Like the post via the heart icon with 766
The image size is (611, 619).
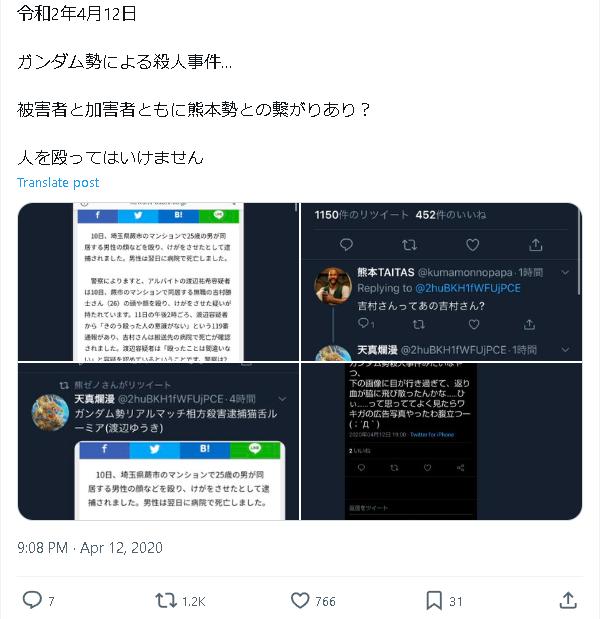(x=300, y=601)
